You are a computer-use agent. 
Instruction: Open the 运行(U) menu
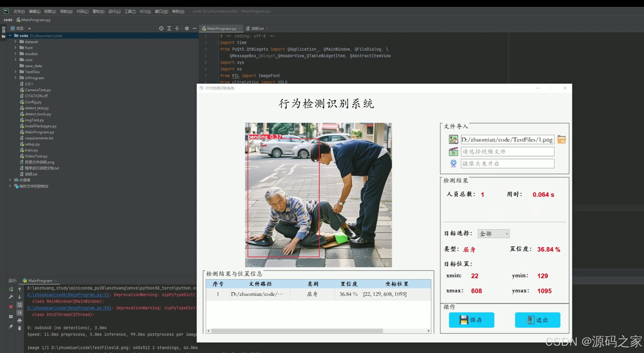[114, 11]
